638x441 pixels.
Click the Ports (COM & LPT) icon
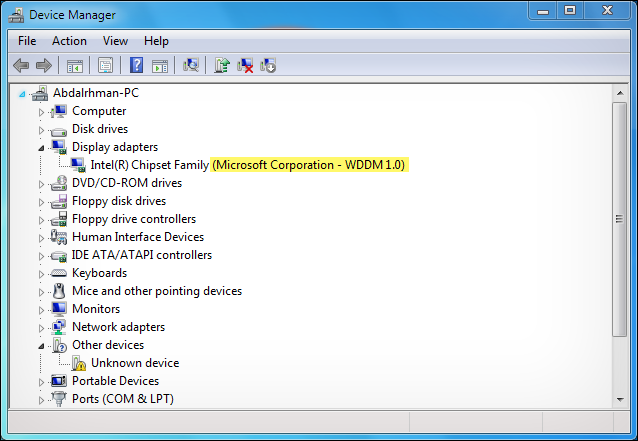(59, 399)
